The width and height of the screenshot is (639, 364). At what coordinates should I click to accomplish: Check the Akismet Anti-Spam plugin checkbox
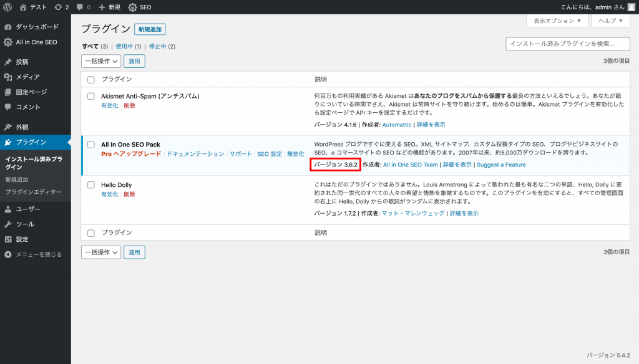(91, 97)
